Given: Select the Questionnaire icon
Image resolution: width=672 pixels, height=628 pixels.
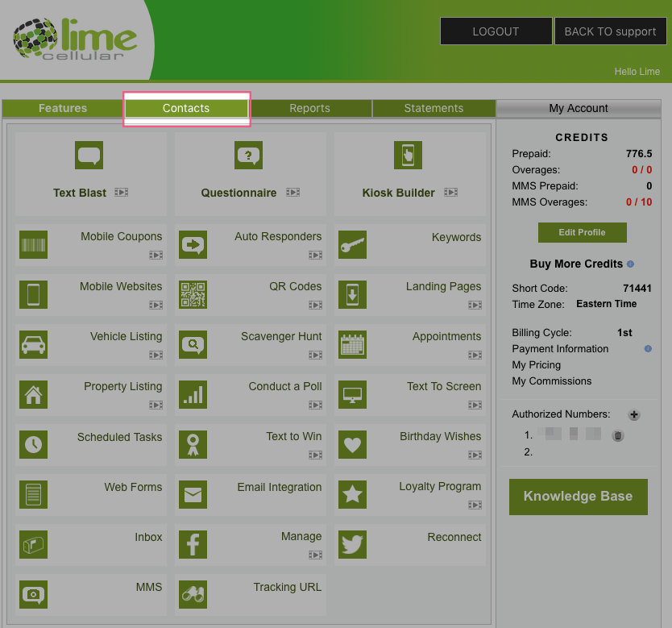Looking at the screenshot, I should click(x=248, y=155).
